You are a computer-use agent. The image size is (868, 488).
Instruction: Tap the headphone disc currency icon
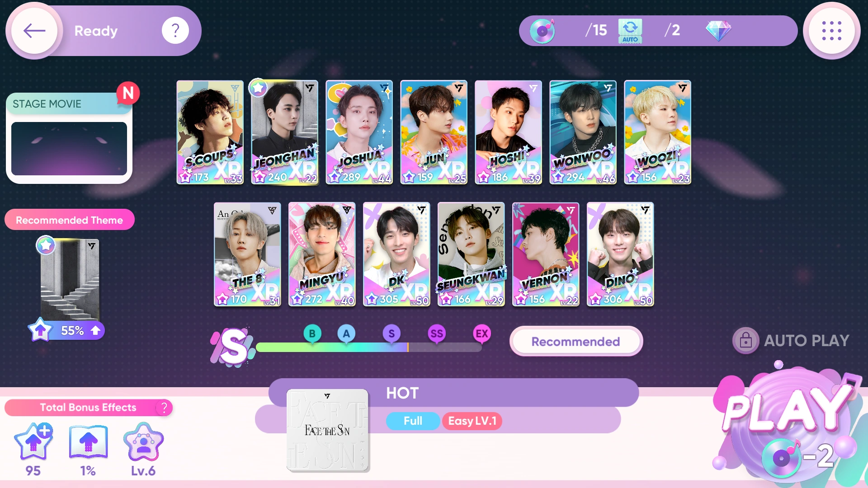point(542,31)
